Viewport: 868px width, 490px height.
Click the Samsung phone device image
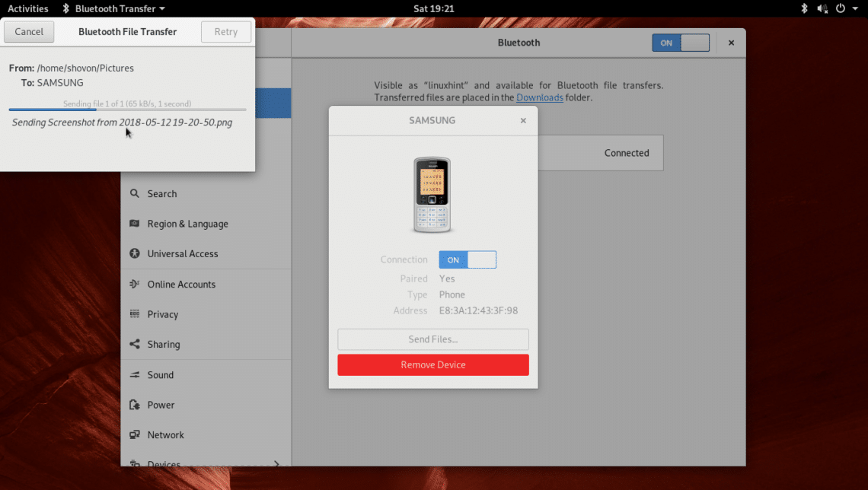[x=432, y=195]
